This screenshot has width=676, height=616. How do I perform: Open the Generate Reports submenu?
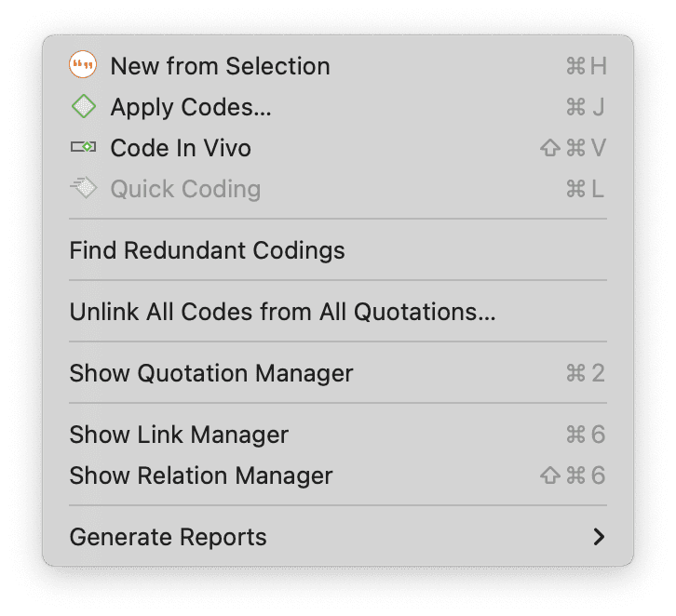338,537
